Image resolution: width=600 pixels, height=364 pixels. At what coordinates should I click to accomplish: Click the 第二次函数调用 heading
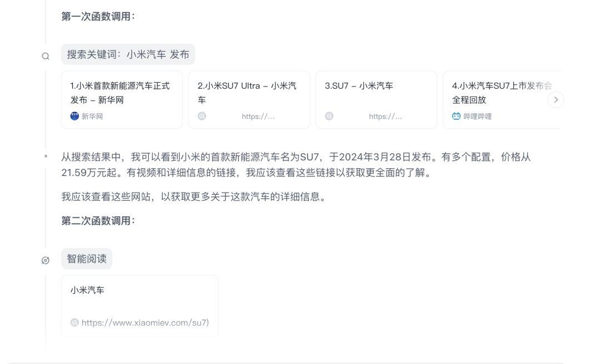click(x=98, y=221)
